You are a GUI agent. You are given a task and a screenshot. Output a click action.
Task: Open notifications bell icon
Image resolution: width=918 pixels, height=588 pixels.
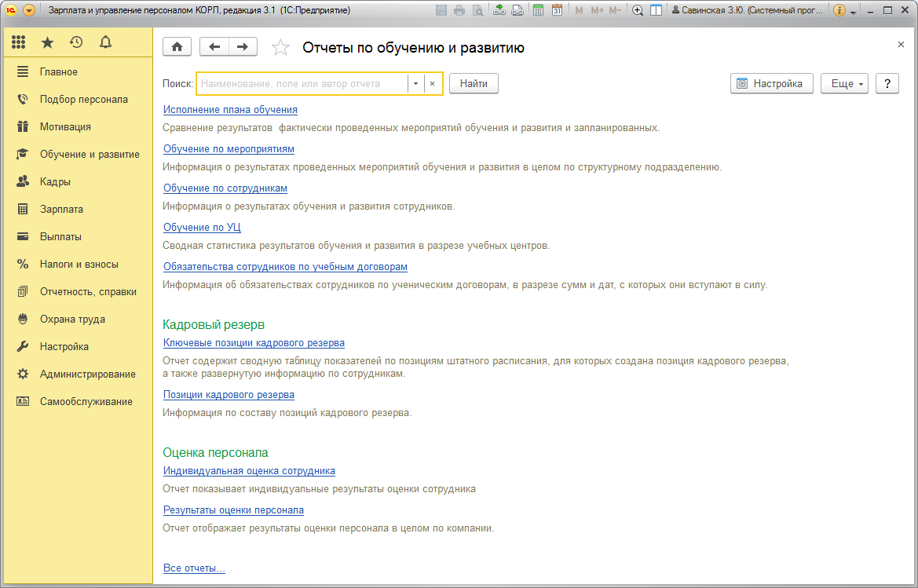tap(105, 42)
